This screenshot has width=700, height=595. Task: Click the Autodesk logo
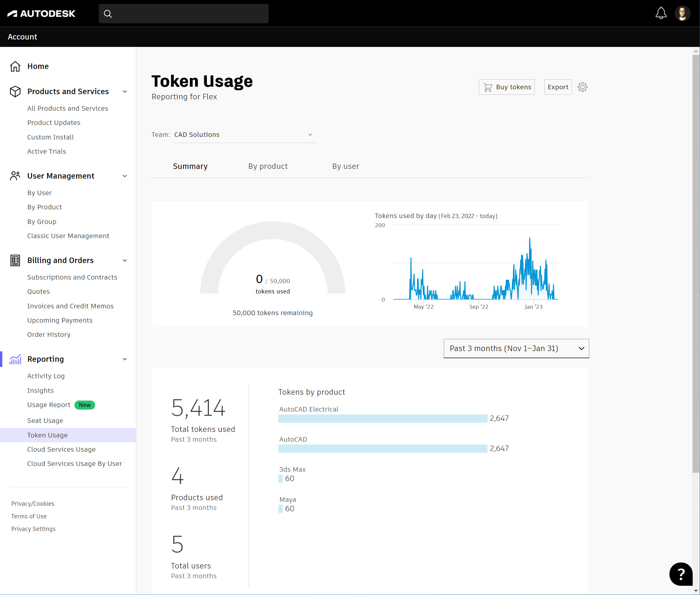[41, 14]
